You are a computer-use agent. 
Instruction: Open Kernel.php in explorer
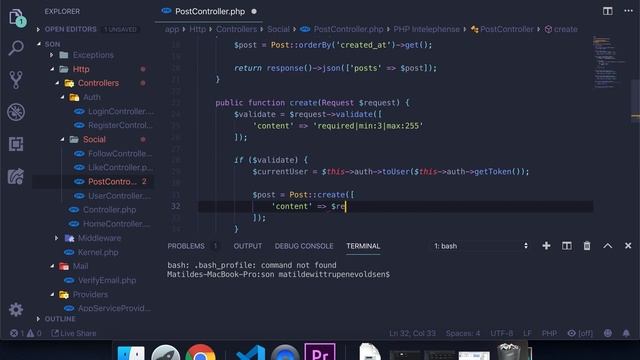pyautogui.click(x=98, y=252)
